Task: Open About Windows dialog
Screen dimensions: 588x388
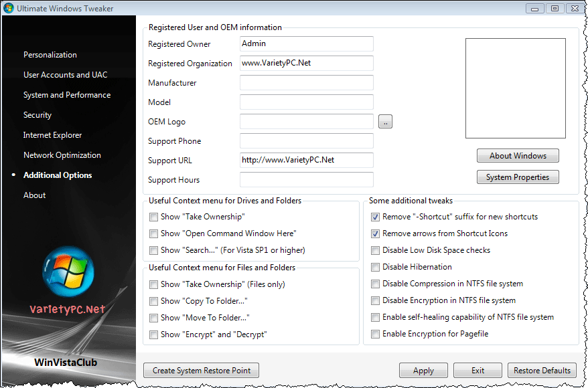Action: click(518, 156)
